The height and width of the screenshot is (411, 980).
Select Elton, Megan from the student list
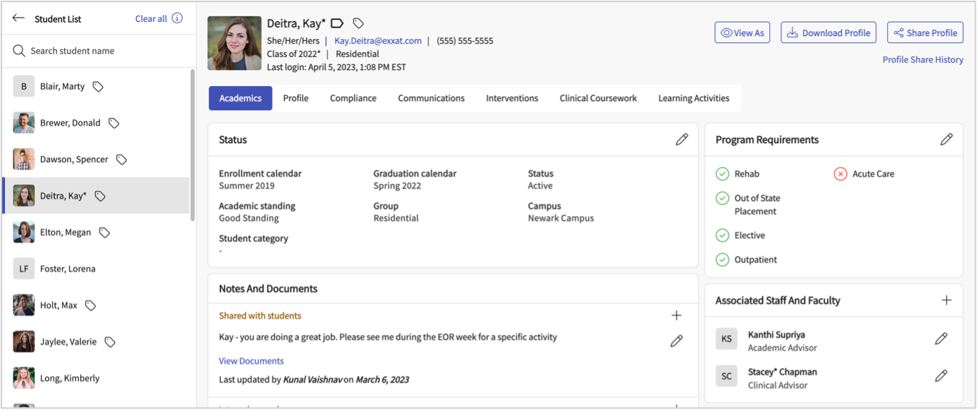click(x=66, y=232)
